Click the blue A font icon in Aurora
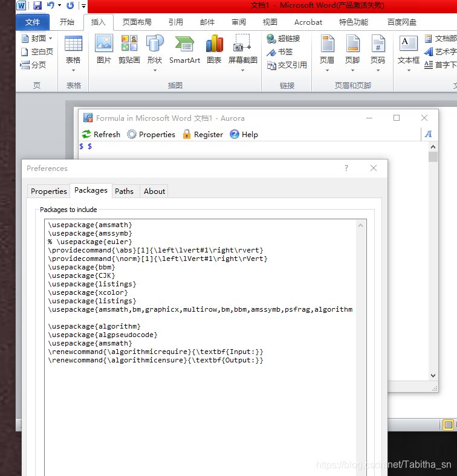The width and height of the screenshot is (457, 476). [429, 134]
